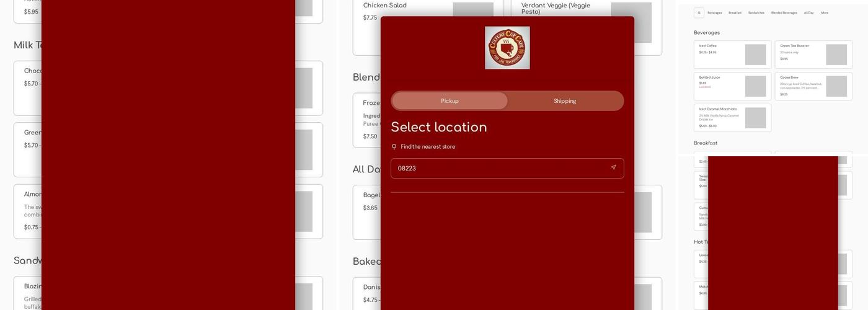Open search via the magnifier icon

[699, 13]
